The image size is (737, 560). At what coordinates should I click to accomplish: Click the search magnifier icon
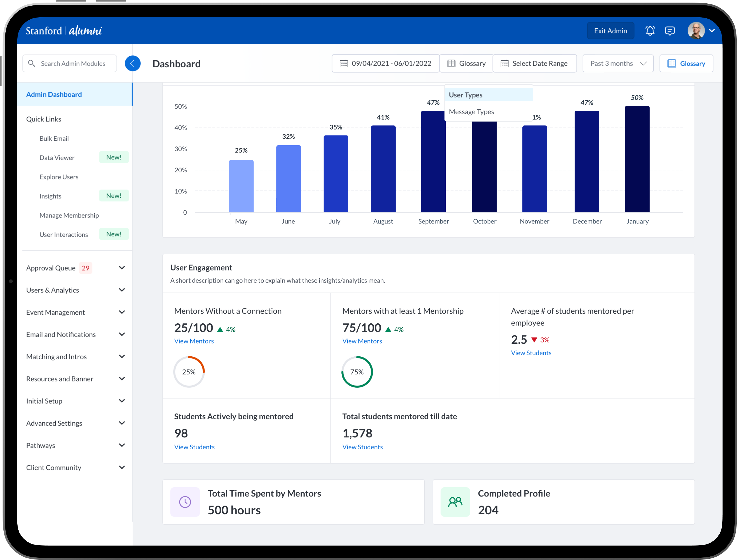32,63
